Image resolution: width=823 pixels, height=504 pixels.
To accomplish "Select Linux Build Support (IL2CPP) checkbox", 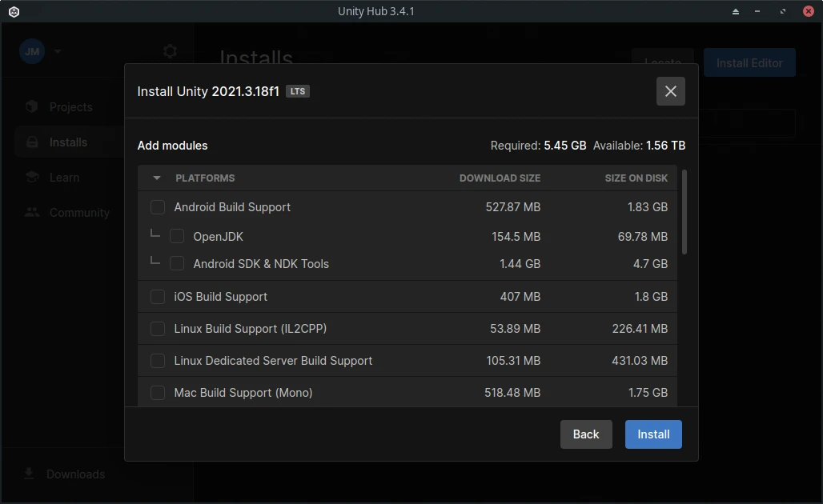I will coord(158,329).
